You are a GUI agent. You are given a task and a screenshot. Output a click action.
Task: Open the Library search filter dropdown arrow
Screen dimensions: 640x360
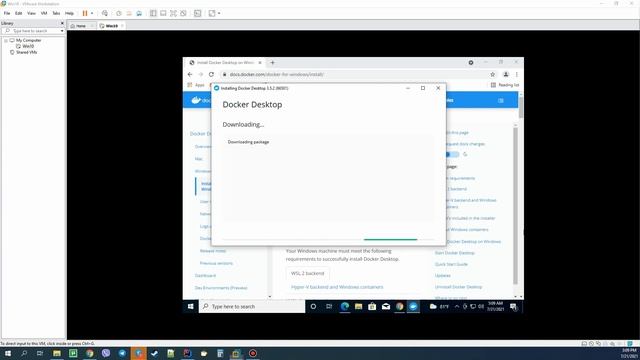click(62, 31)
